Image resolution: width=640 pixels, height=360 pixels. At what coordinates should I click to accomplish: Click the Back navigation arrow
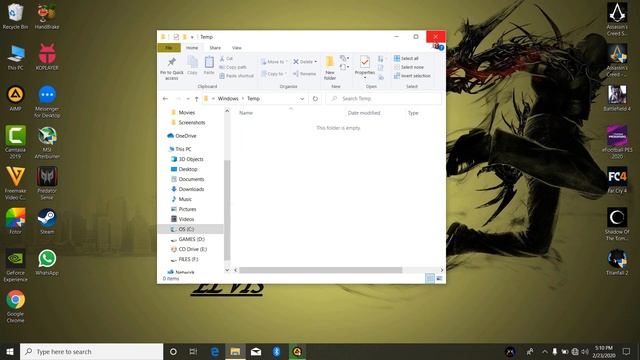pos(165,99)
